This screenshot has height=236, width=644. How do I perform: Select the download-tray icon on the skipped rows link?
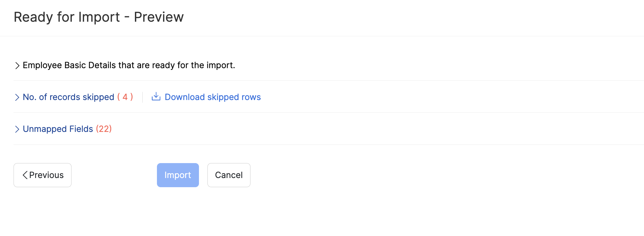click(156, 97)
